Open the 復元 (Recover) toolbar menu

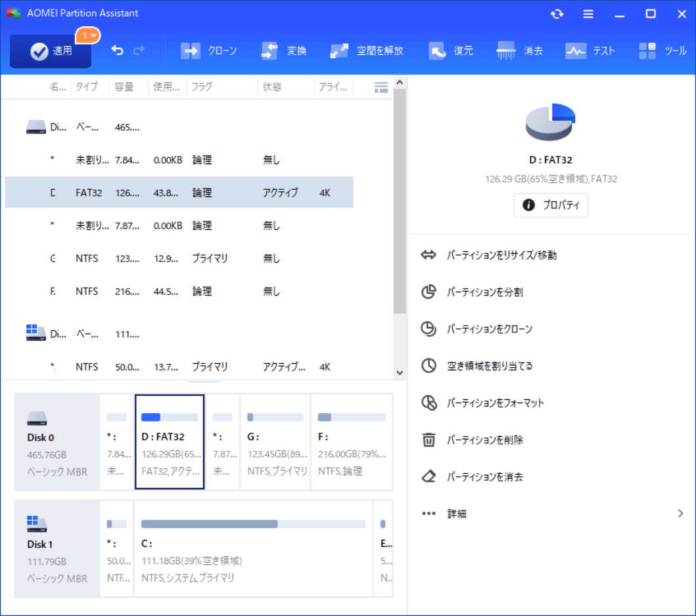[451, 51]
